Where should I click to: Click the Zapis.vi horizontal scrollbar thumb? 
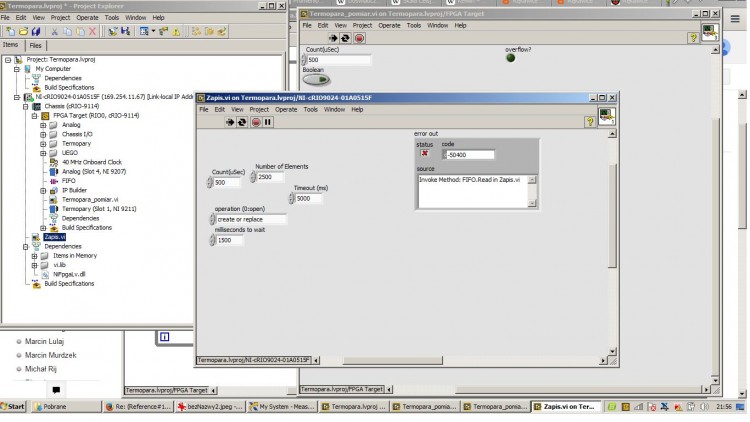coord(392,360)
